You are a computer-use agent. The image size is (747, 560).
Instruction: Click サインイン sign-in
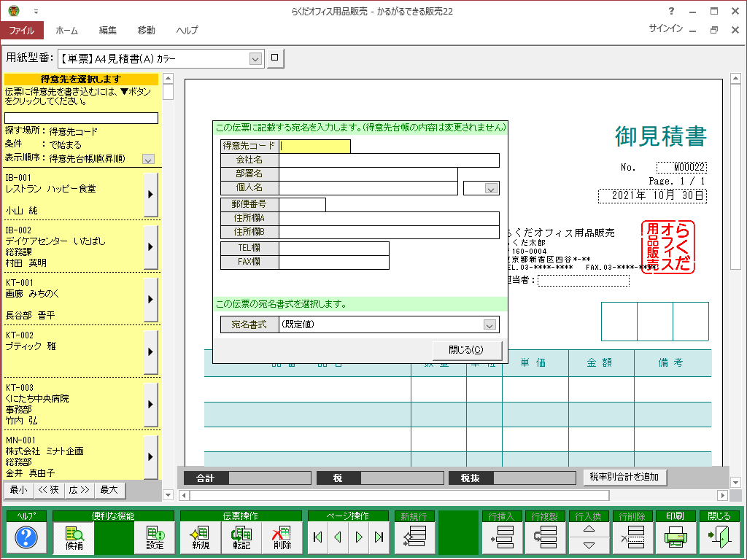coord(665,28)
